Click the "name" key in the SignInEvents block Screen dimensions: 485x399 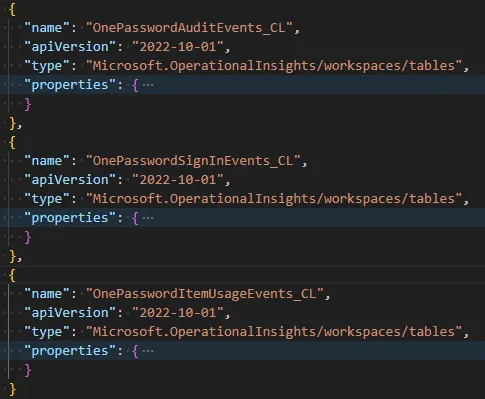pyautogui.click(x=47, y=161)
